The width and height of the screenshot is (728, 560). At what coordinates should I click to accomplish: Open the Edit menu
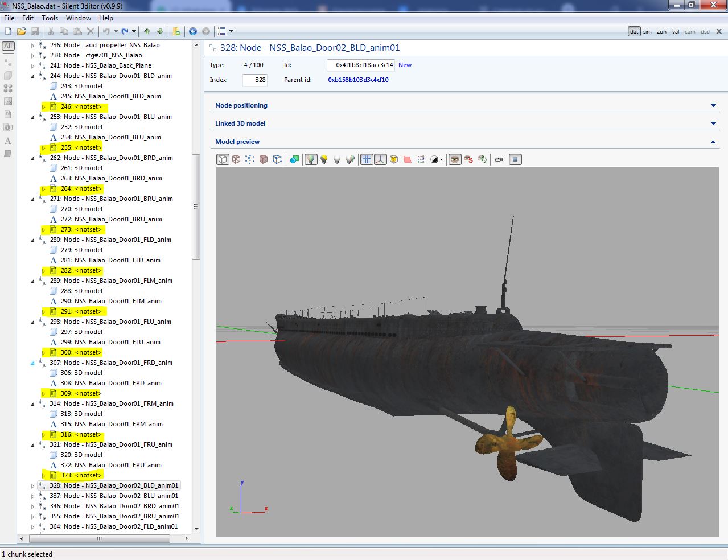pyautogui.click(x=28, y=18)
